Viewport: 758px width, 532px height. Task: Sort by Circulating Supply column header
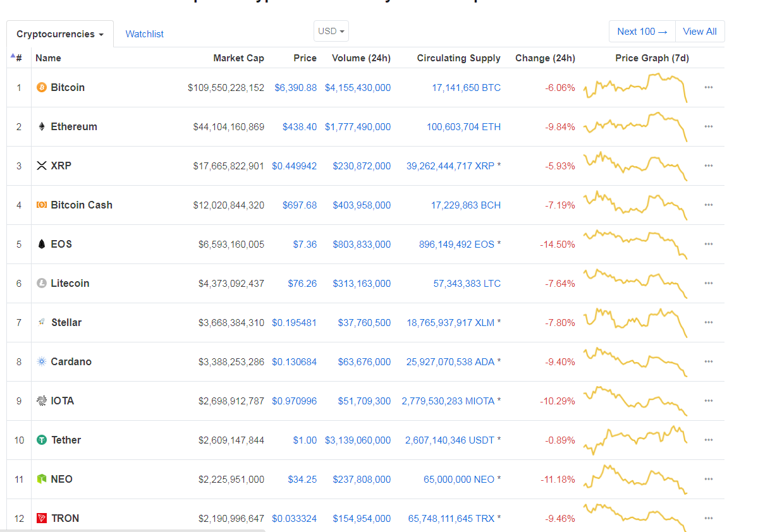459,58
